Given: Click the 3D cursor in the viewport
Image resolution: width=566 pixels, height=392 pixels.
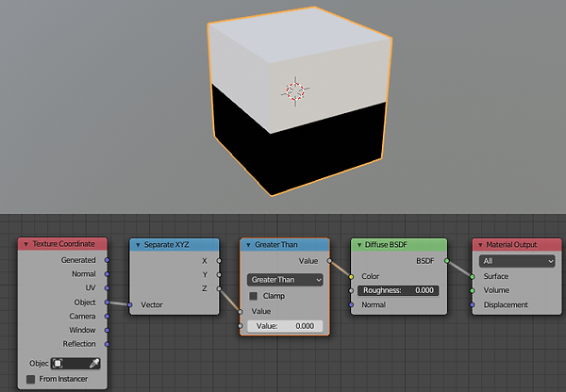Looking at the screenshot, I should (295, 91).
